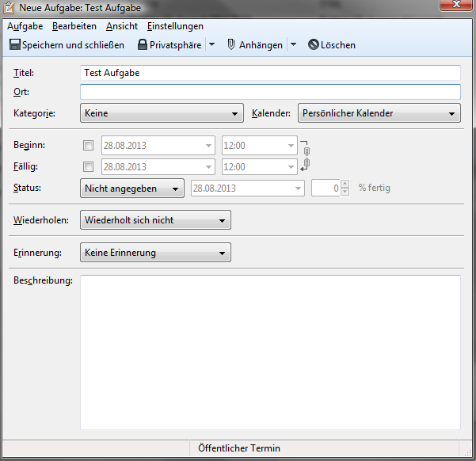Open the Anhängen dropdown arrow

click(x=293, y=45)
